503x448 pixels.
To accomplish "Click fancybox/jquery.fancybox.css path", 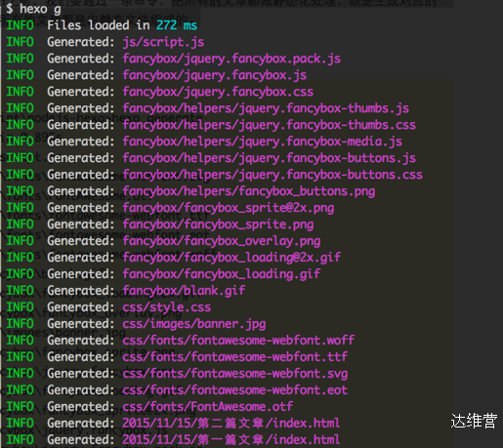I will click(218, 92).
